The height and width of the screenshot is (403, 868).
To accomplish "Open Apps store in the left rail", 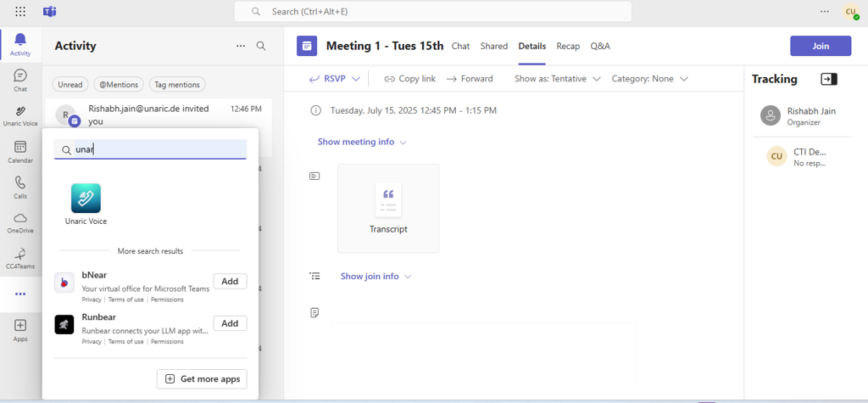I will coord(20,330).
